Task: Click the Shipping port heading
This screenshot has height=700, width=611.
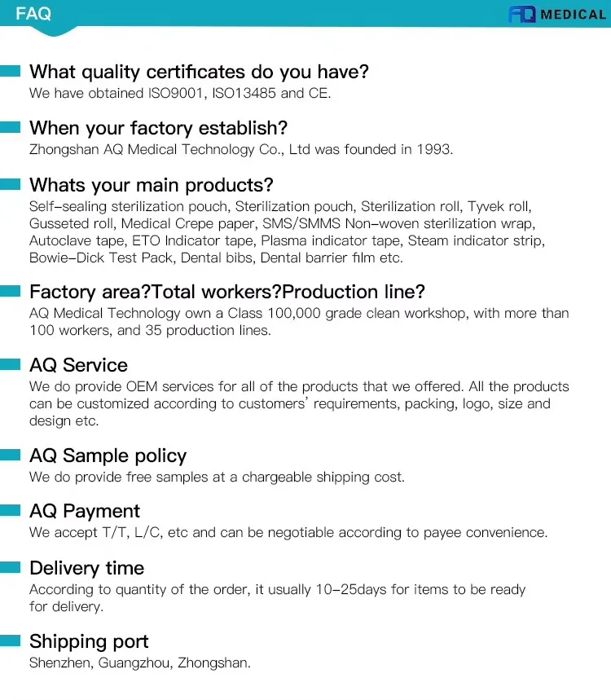Action: (x=89, y=641)
